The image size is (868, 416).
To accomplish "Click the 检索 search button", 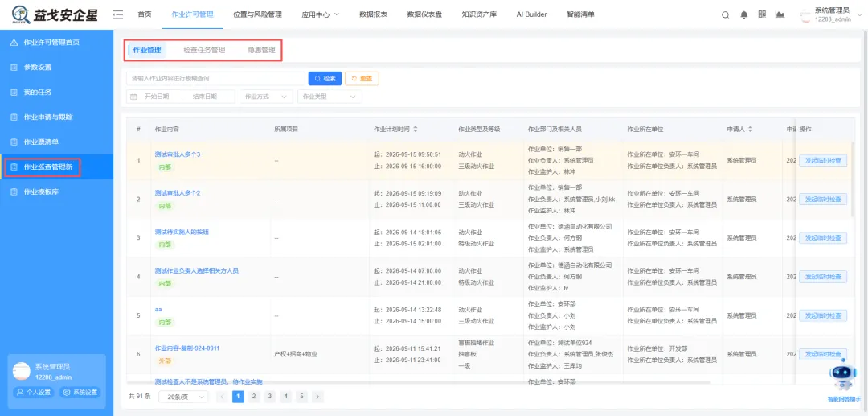I will [x=325, y=79].
